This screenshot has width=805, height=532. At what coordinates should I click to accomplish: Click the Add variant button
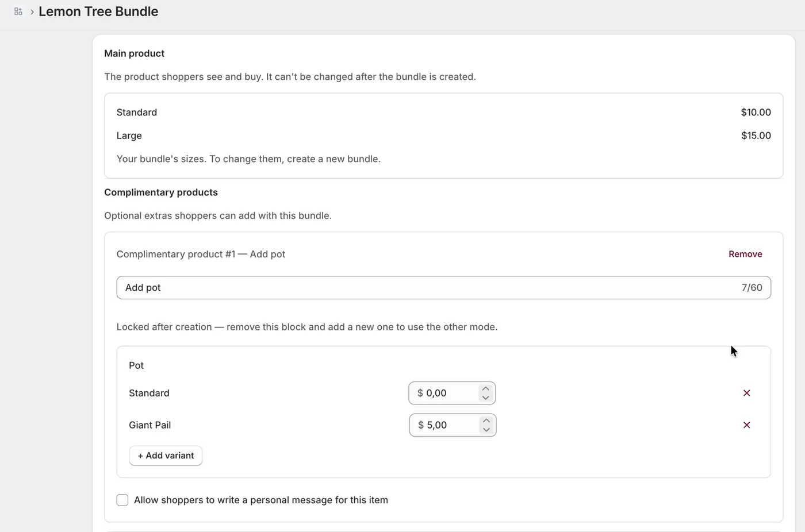[x=166, y=456]
